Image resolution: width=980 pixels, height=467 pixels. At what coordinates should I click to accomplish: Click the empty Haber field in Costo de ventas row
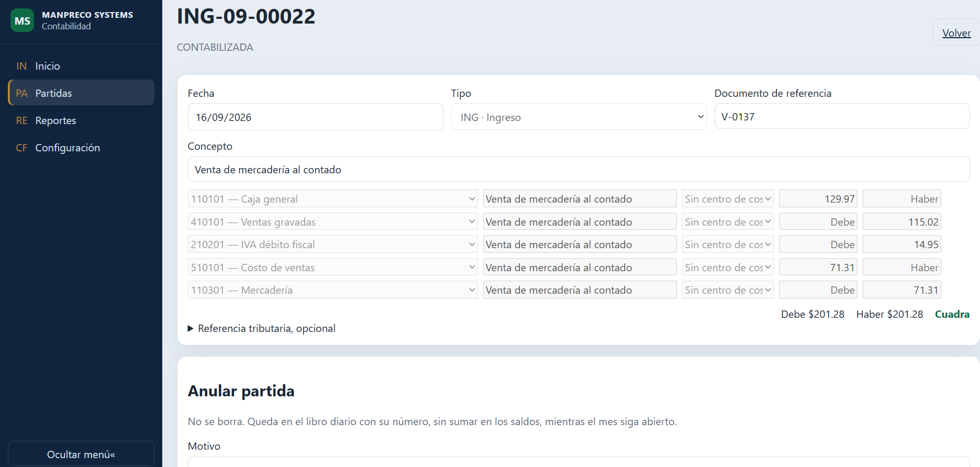click(x=902, y=268)
